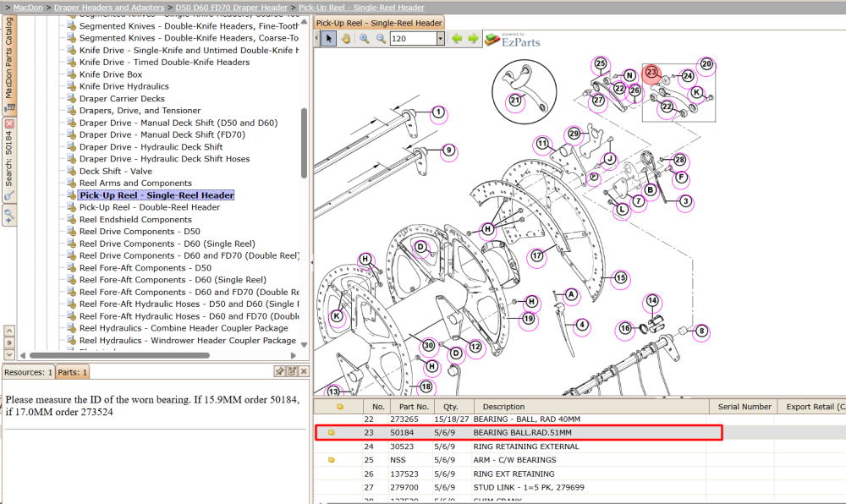Click the double-arrow expand button in left sidebar
Viewport: 846px width, 504px height.
9,342
